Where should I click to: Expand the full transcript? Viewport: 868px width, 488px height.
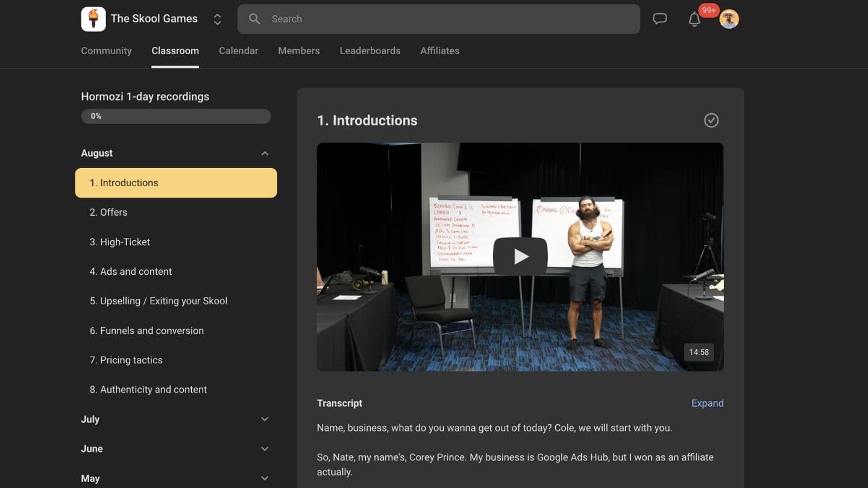coord(707,403)
